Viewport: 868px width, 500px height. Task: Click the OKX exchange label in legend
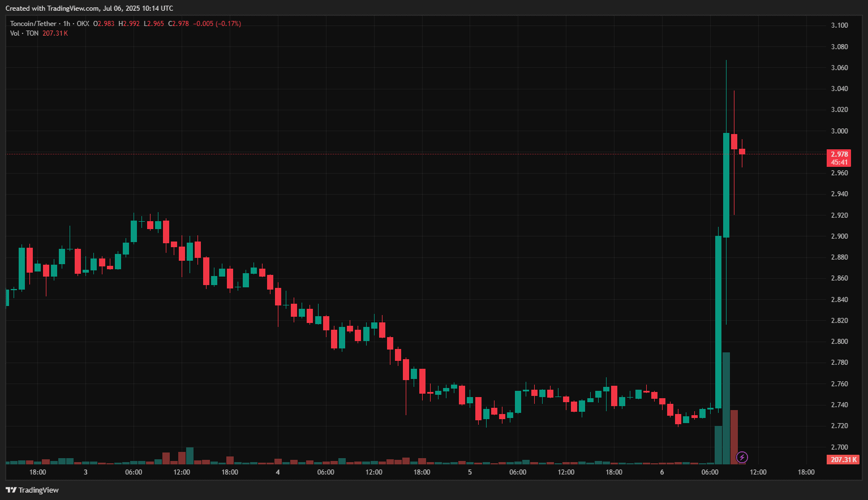coord(83,24)
